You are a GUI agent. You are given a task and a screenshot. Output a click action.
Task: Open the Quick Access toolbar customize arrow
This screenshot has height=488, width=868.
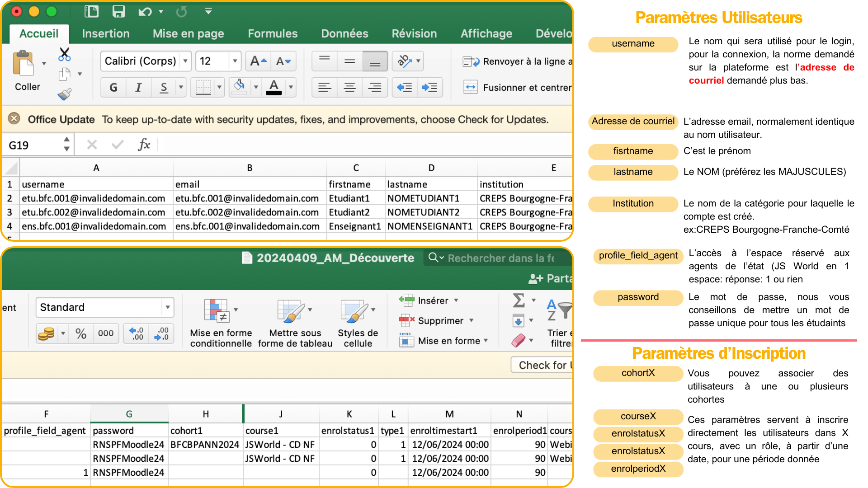point(208,11)
